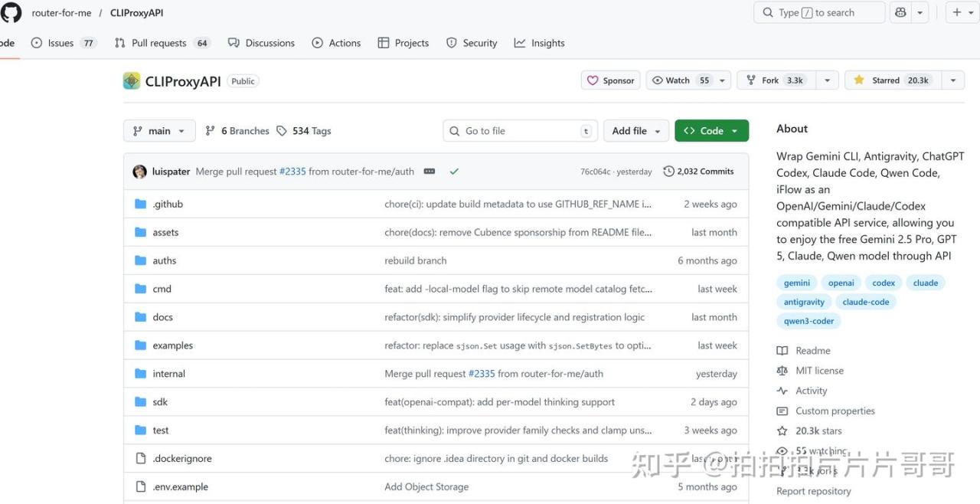Expand the Add file dropdown
The width and height of the screenshot is (980, 504).
636,131
